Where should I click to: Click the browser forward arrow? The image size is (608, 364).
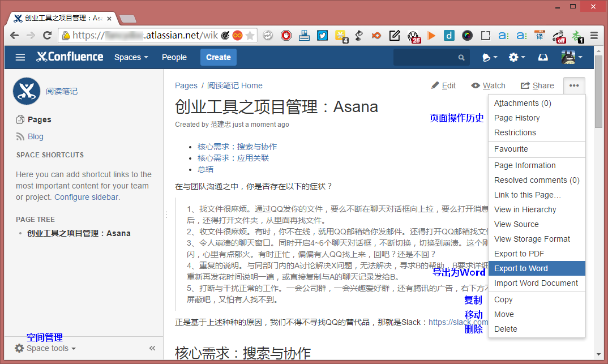[31, 36]
